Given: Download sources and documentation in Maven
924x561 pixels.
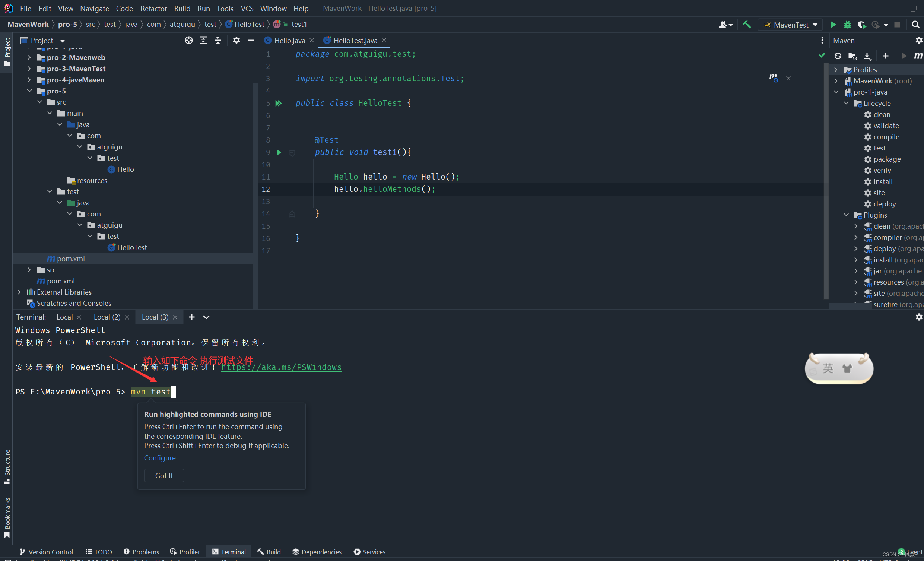Looking at the screenshot, I should point(867,56).
